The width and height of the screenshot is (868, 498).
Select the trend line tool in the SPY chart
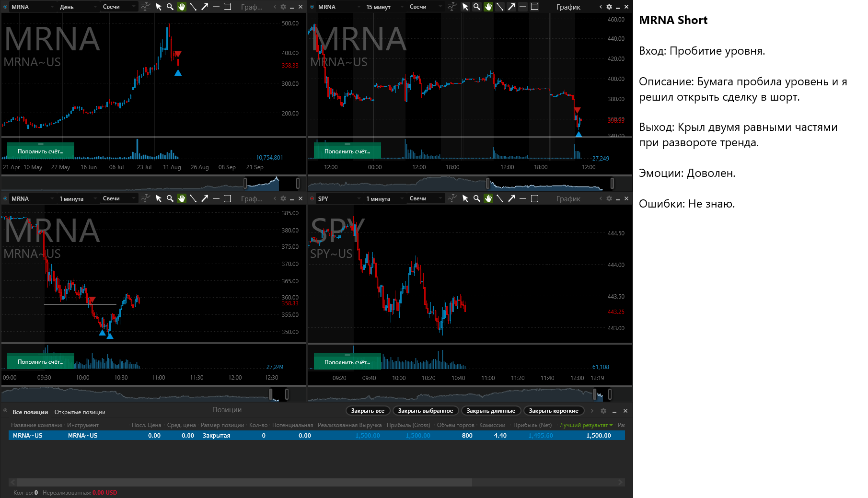pyautogui.click(x=500, y=198)
